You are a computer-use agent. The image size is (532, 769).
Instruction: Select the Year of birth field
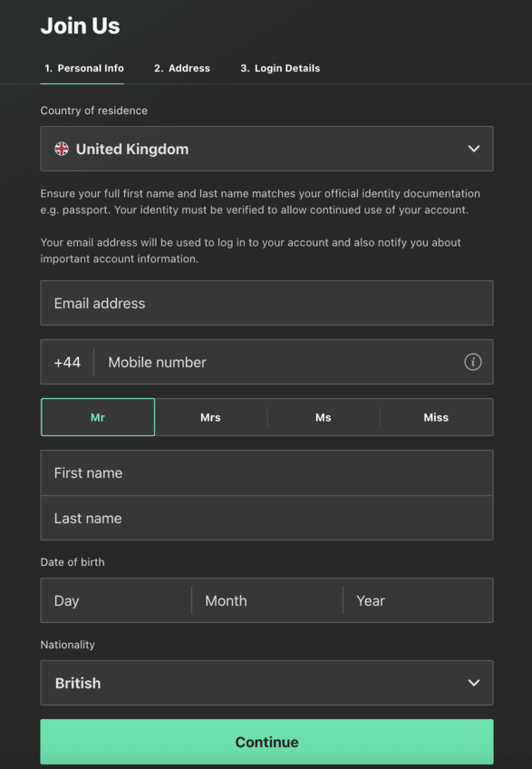pyautogui.click(x=418, y=600)
